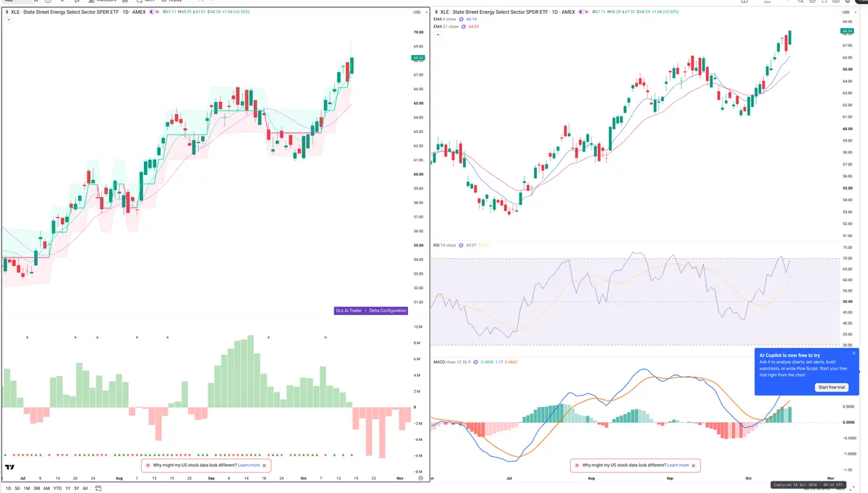Select the 5D time range
Viewport: 868px width, 493px height.
pyautogui.click(x=17, y=489)
